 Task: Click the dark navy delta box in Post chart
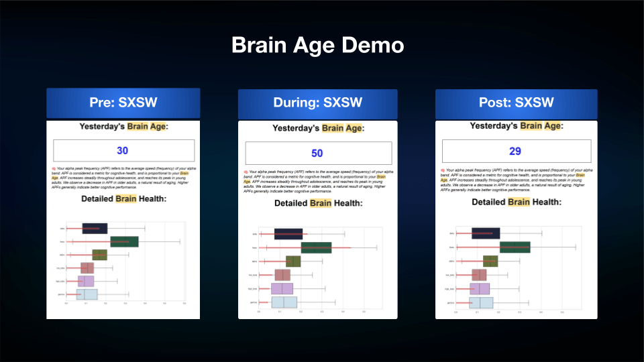486,233
